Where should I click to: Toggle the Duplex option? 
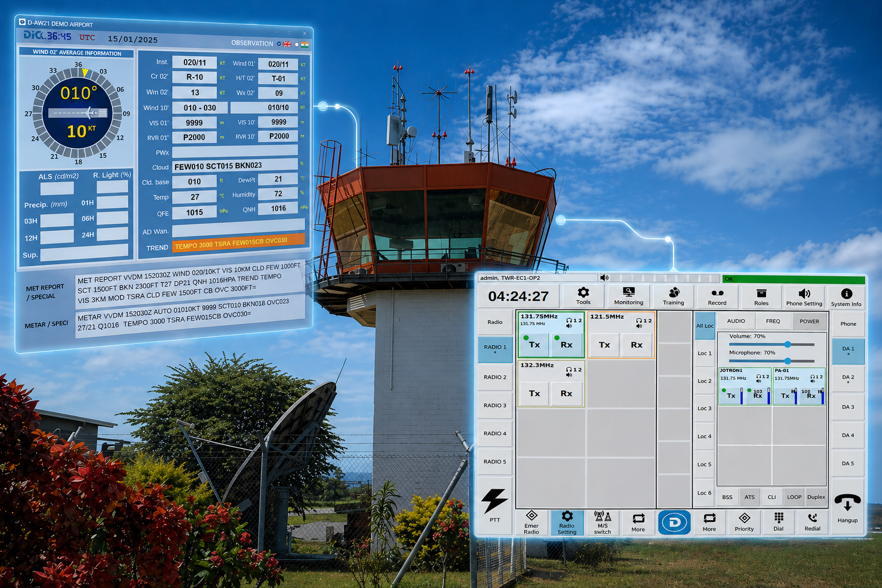[x=816, y=497]
